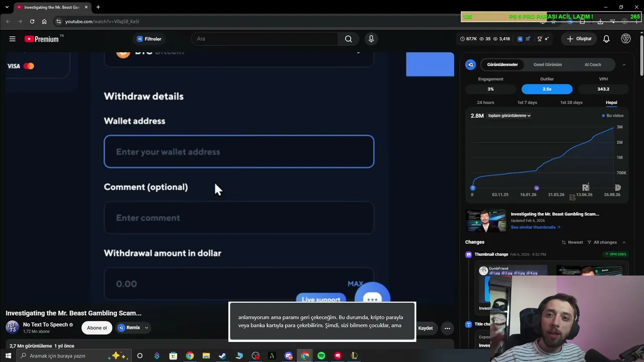Screen dimensions: 644x362
Task: Open Microsoft Store from the taskbar
Action: coord(173,356)
